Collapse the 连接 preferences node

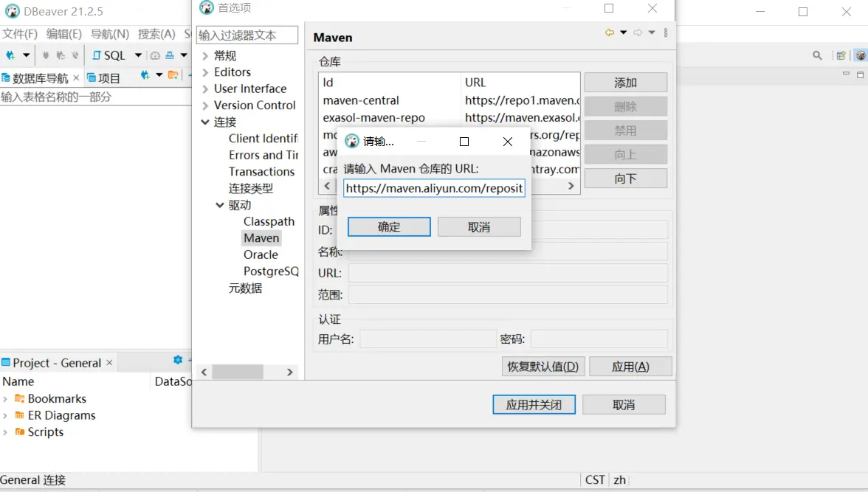[205, 122]
